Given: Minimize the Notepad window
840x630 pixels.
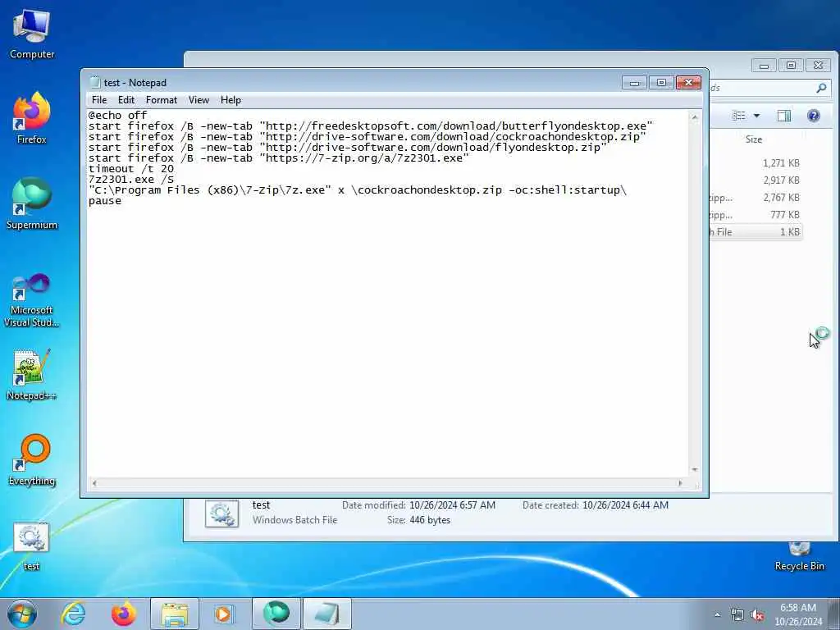Looking at the screenshot, I should [634, 83].
